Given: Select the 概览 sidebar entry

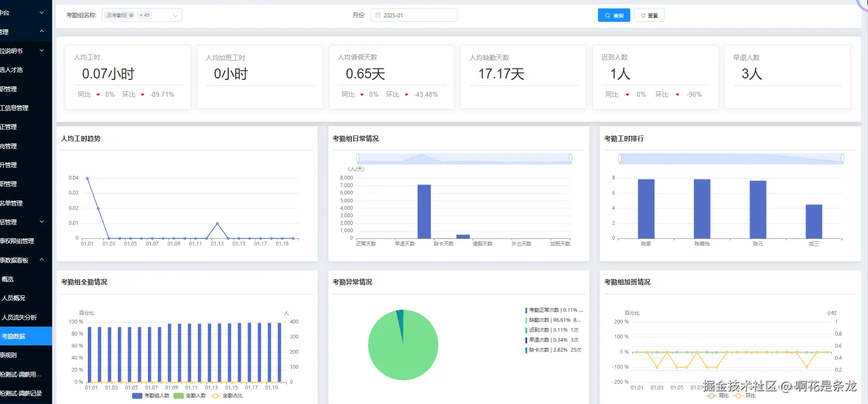Looking at the screenshot, I should tap(26, 279).
